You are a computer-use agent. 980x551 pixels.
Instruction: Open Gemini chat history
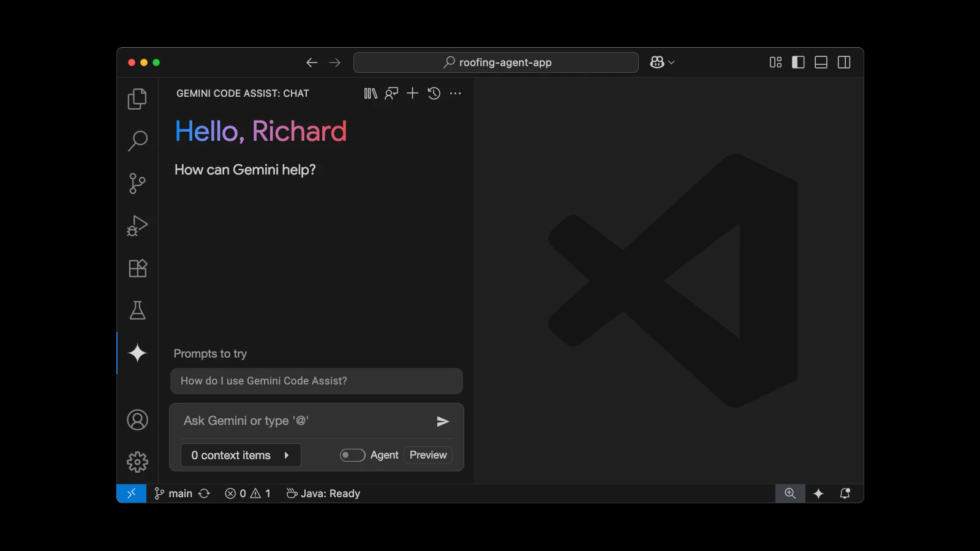pos(434,93)
